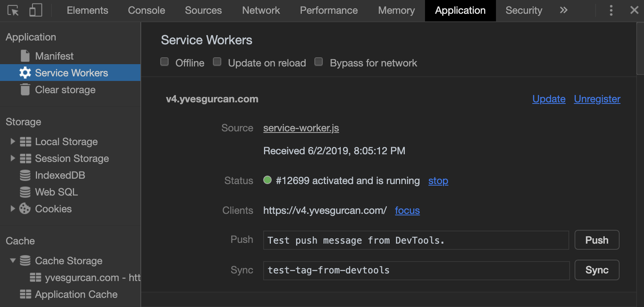
Task: Select the IndexedDB database icon
Action: pyautogui.click(x=25, y=175)
